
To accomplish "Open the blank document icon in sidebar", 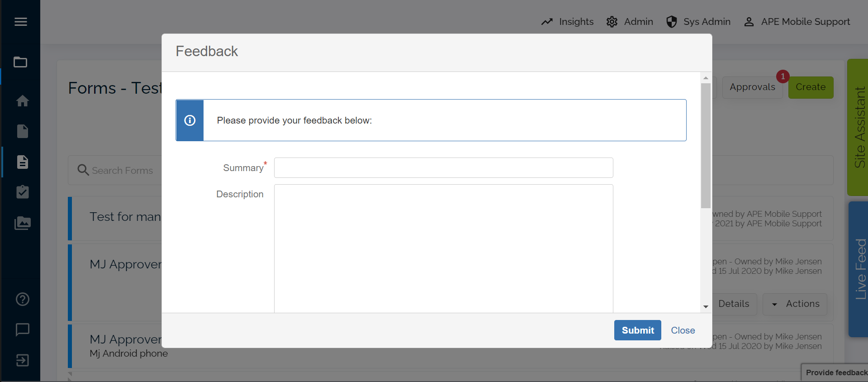I will 22,131.
